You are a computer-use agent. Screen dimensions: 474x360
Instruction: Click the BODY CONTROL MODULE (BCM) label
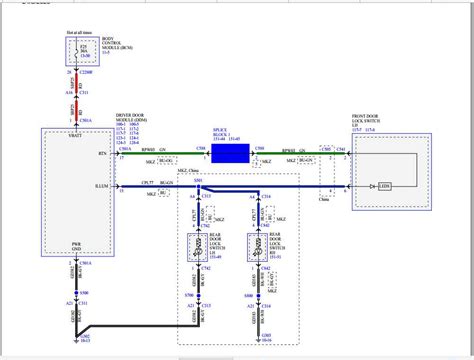(117, 43)
